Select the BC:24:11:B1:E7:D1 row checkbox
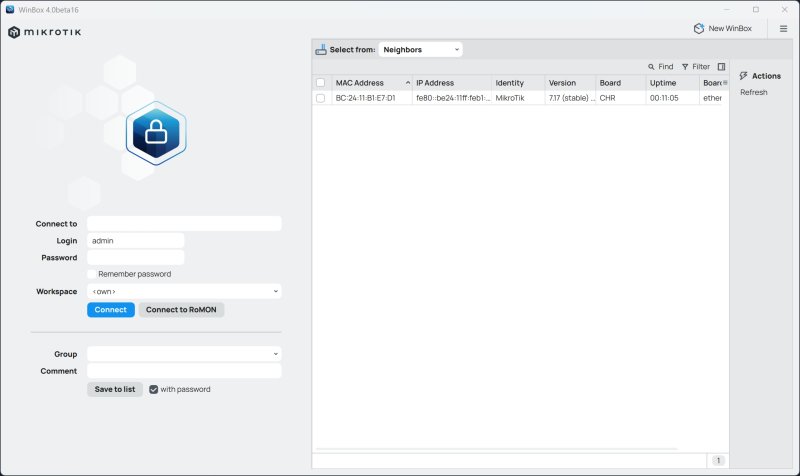Image resolution: width=800 pixels, height=476 pixels. point(320,98)
